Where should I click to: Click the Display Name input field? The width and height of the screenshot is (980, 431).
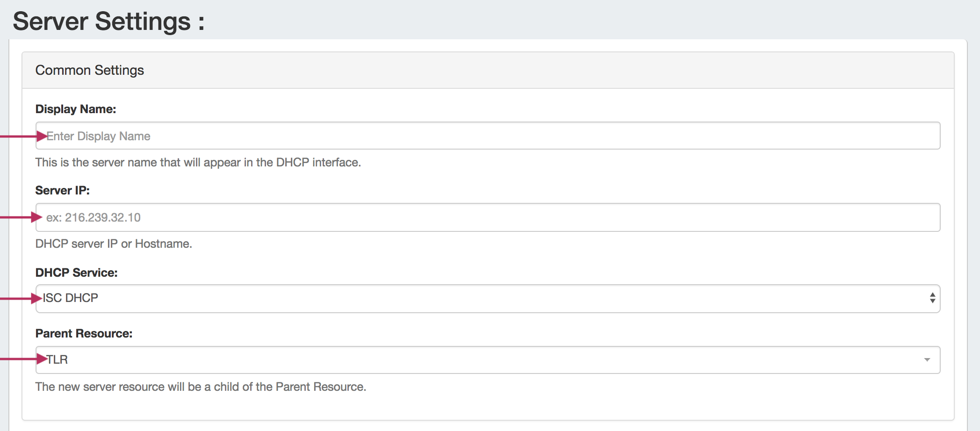(487, 136)
